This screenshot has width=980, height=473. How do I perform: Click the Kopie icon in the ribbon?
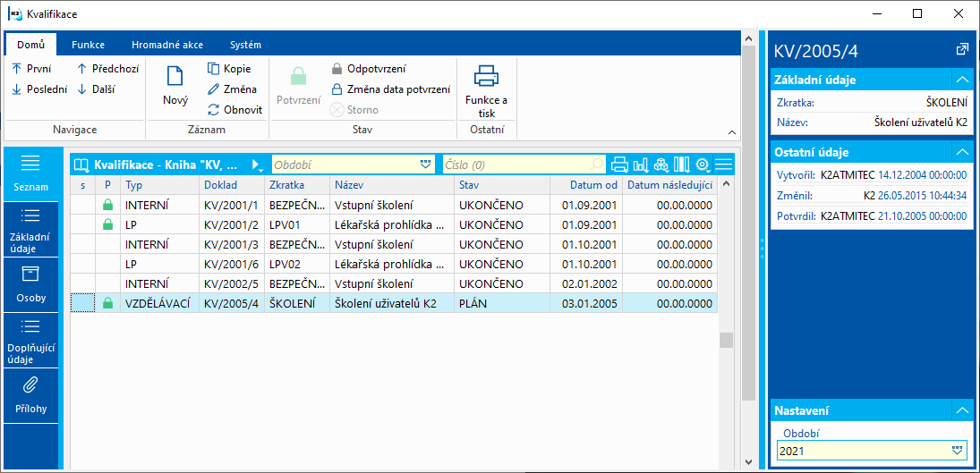(x=214, y=69)
